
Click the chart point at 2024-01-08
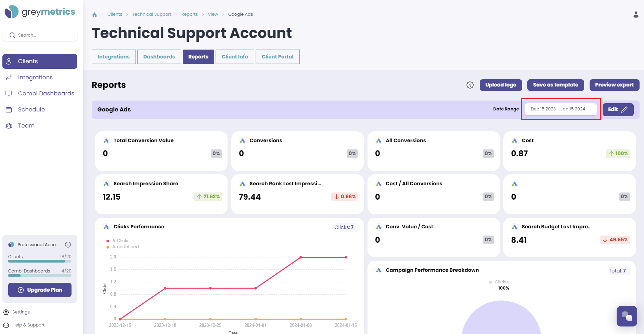[x=301, y=257]
